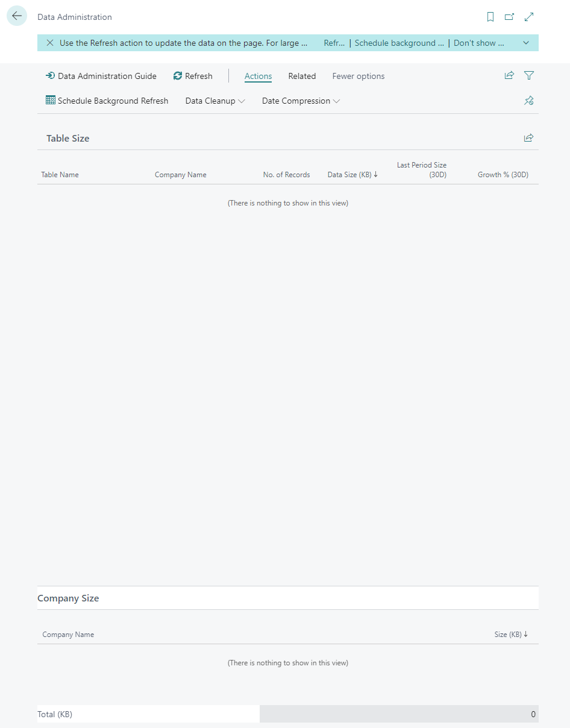The image size is (570, 728).
Task: Open share icon in action bar
Action: point(509,75)
